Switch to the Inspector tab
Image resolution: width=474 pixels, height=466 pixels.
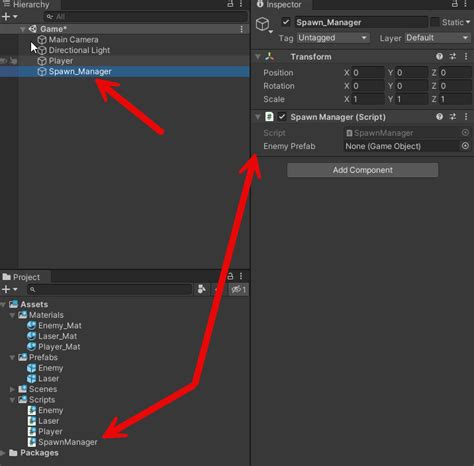pos(279,5)
